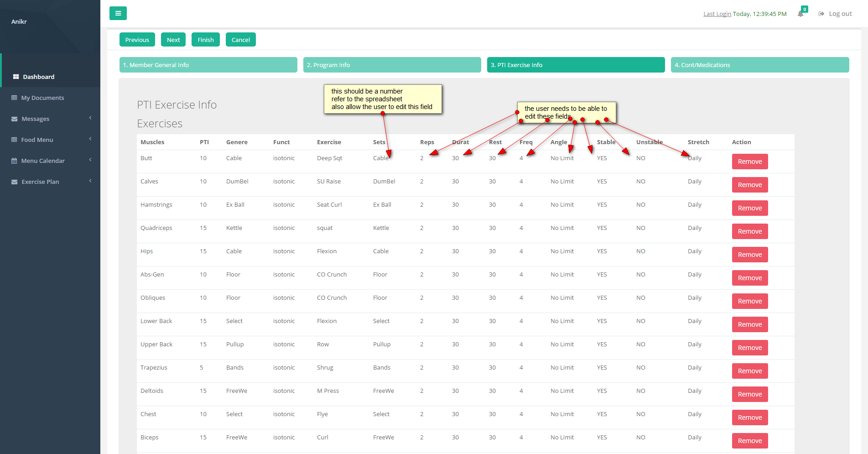
Task: Open the notifications bell icon
Action: [x=800, y=14]
